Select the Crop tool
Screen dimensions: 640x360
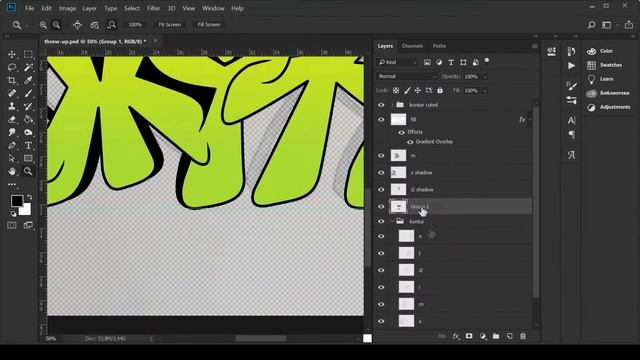tap(12, 80)
